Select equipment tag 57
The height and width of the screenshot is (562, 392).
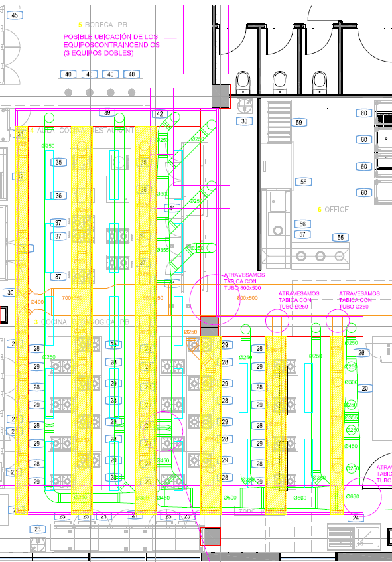tap(302, 234)
